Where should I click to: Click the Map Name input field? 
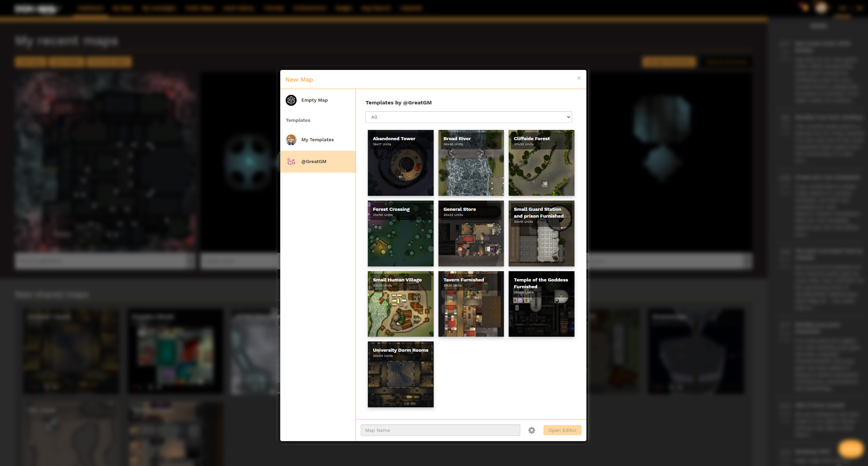point(440,431)
